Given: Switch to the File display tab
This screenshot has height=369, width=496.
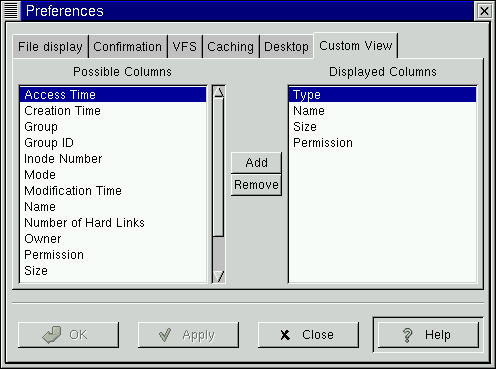Looking at the screenshot, I should [x=50, y=47].
